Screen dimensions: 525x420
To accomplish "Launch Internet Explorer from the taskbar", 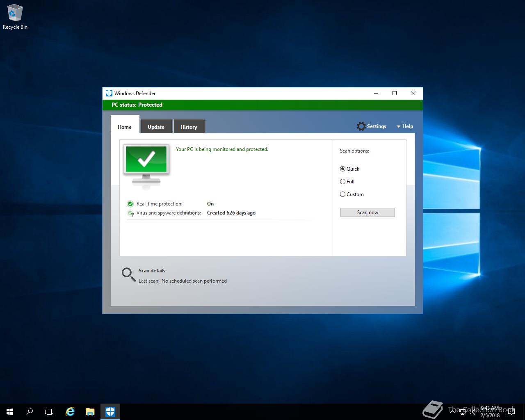I will (x=70, y=412).
